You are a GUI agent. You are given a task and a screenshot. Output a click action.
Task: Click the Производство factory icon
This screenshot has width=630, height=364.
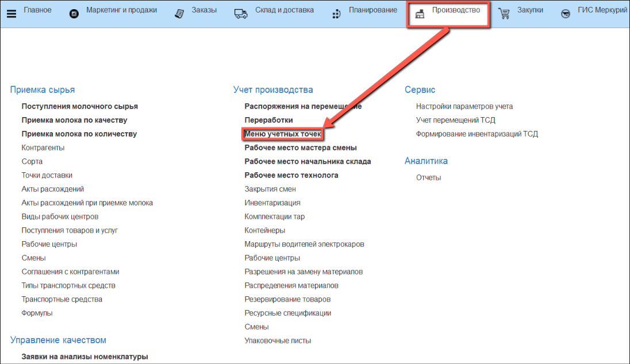(x=420, y=14)
